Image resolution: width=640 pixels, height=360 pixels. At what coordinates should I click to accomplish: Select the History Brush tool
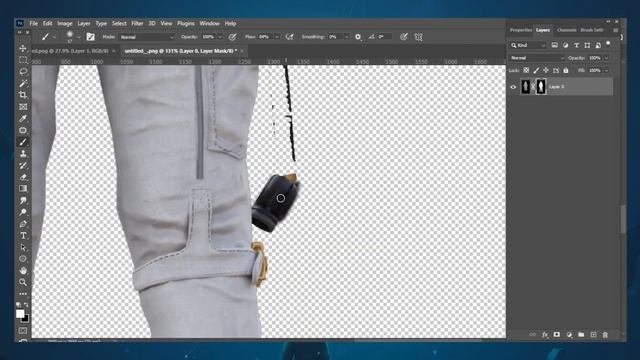click(23, 165)
